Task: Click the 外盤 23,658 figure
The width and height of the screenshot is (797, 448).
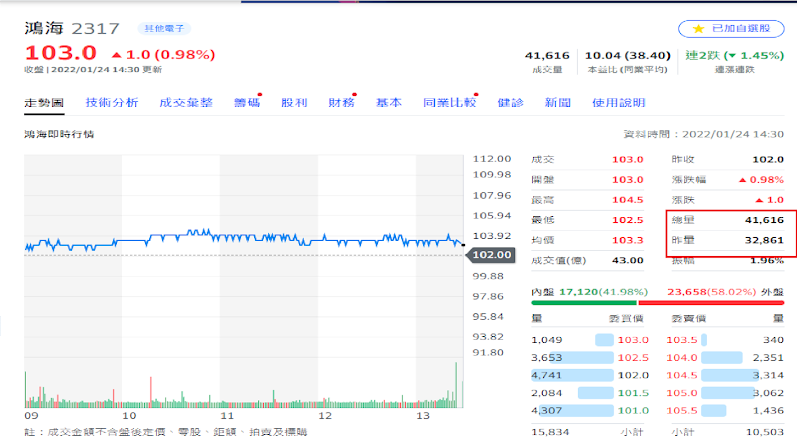Action: click(686, 292)
